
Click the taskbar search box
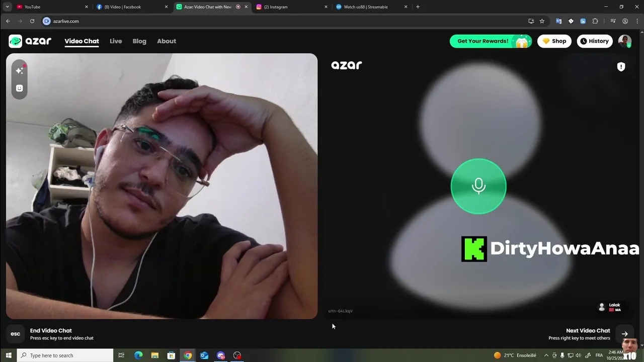coord(65,355)
